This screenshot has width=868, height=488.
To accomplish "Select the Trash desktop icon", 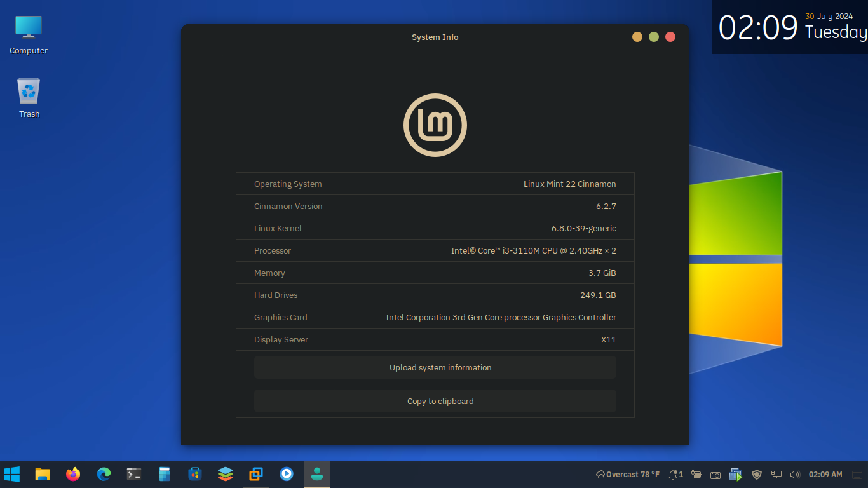I will 29,98.
